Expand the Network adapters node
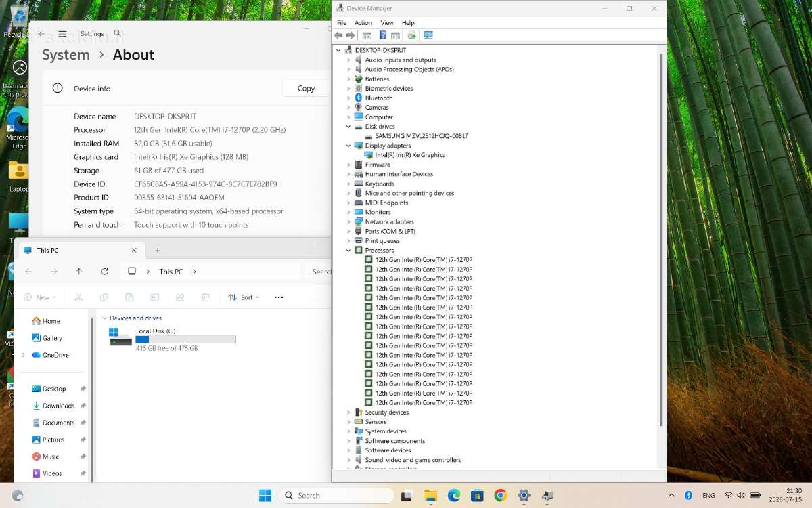The width and height of the screenshot is (812, 508). (x=349, y=221)
